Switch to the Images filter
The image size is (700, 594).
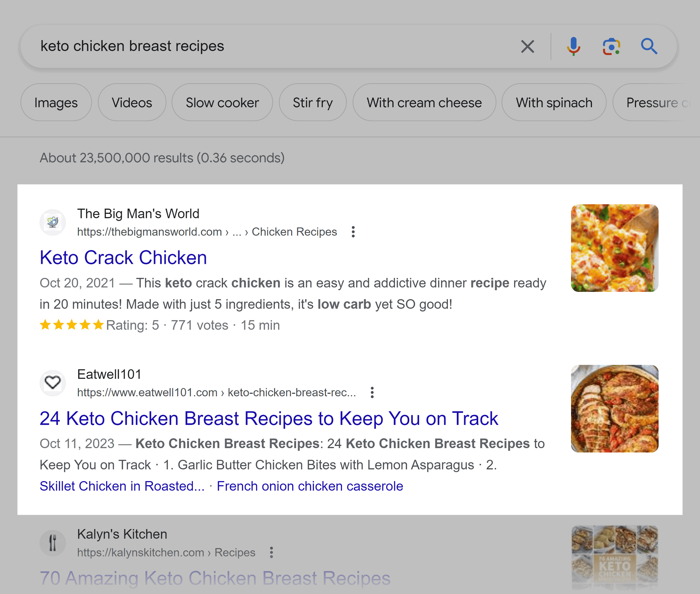(x=56, y=102)
